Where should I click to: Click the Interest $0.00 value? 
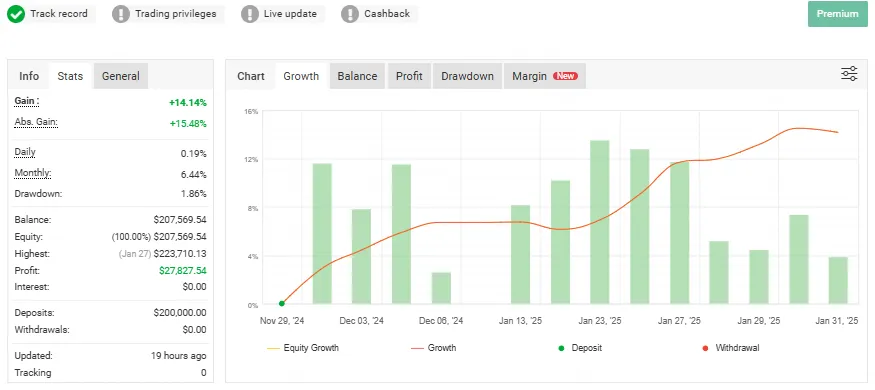[x=194, y=287]
